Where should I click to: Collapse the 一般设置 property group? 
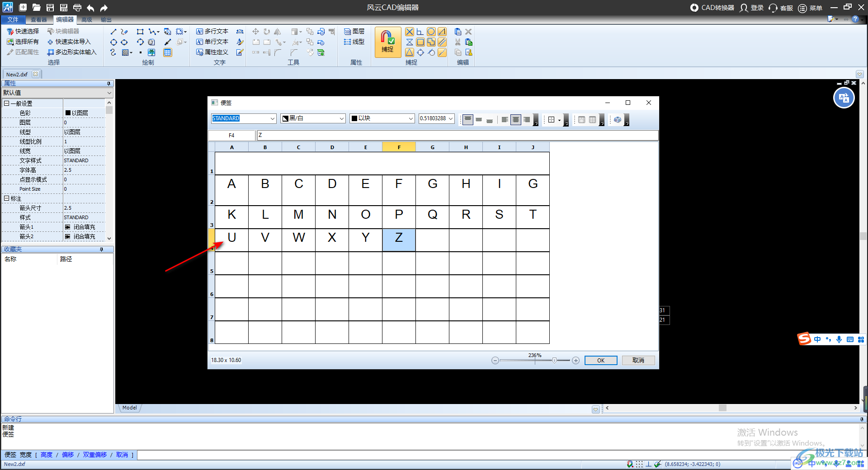tap(7, 103)
